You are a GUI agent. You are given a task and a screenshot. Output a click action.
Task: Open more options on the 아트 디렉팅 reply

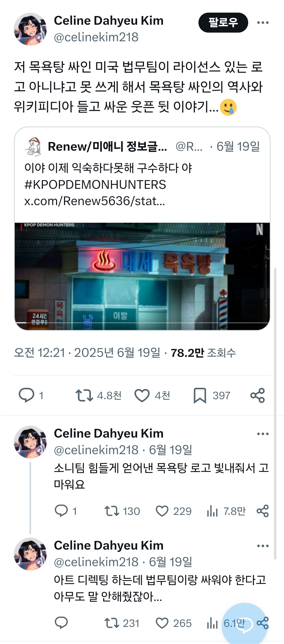tap(263, 546)
